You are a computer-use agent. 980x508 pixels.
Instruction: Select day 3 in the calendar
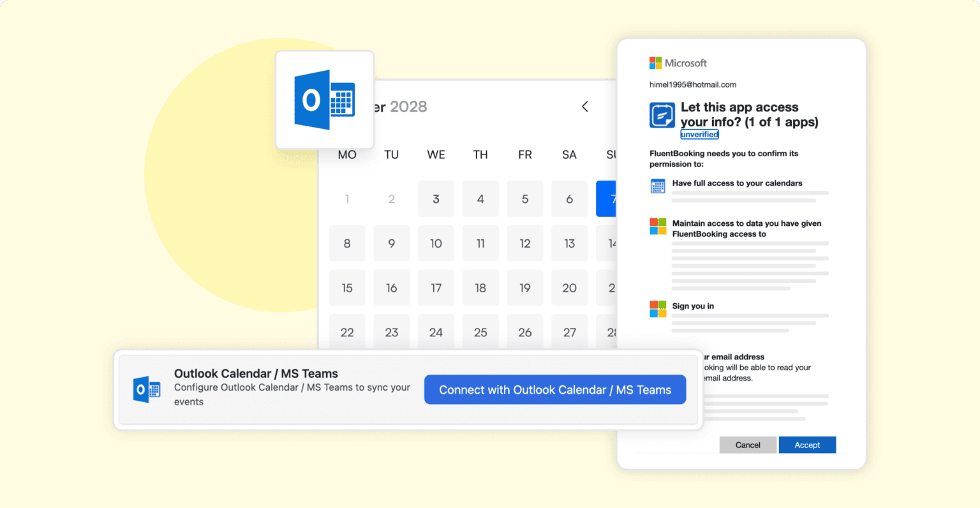pyautogui.click(x=436, y=199)
